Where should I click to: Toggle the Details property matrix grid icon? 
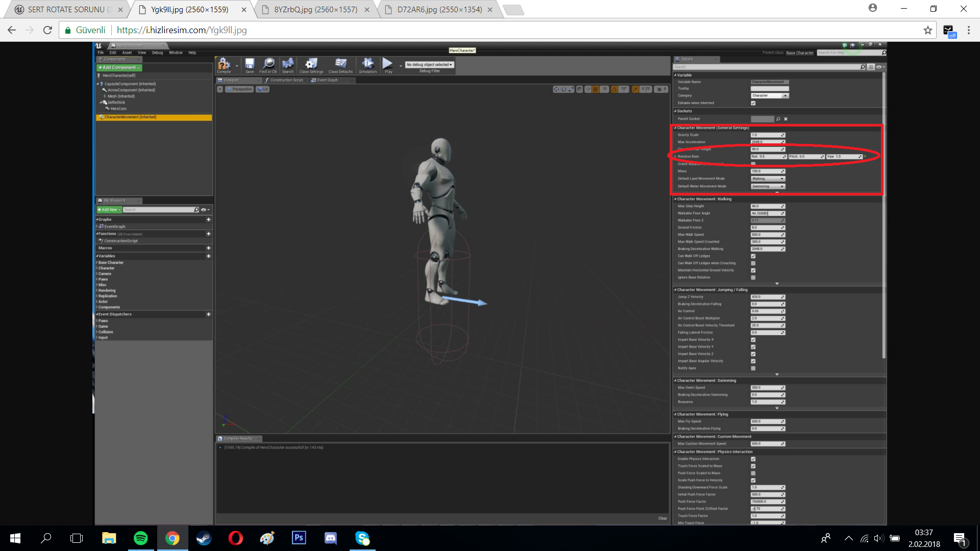point(871,67)
